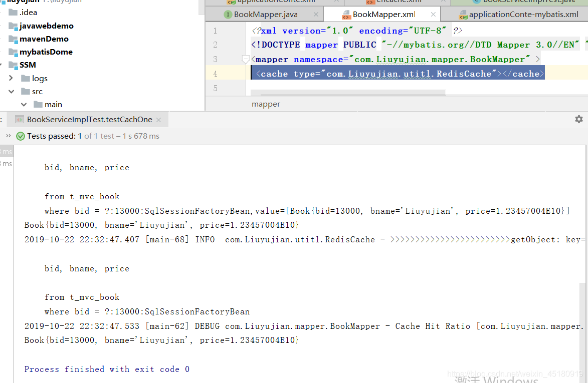Open run panel settings gear
The width and height of the screenshot is (588, 383).
pos(579,119)
